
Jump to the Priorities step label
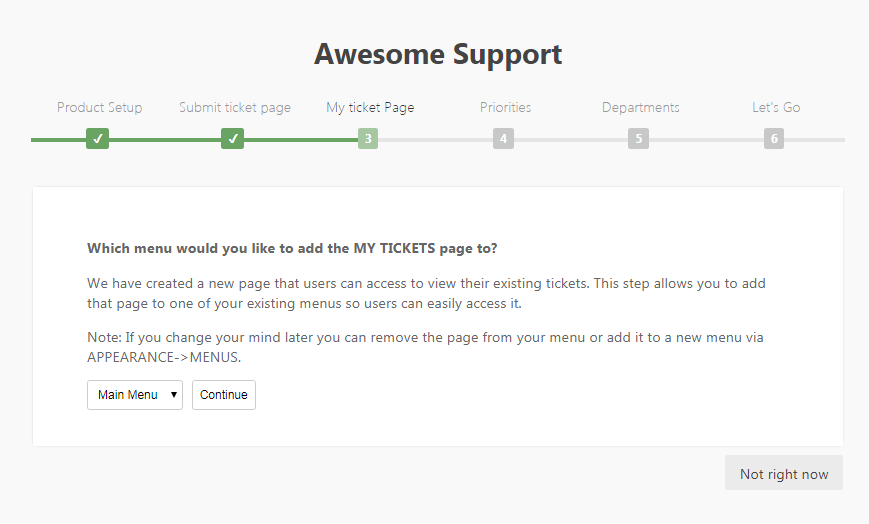pos(505,107)
